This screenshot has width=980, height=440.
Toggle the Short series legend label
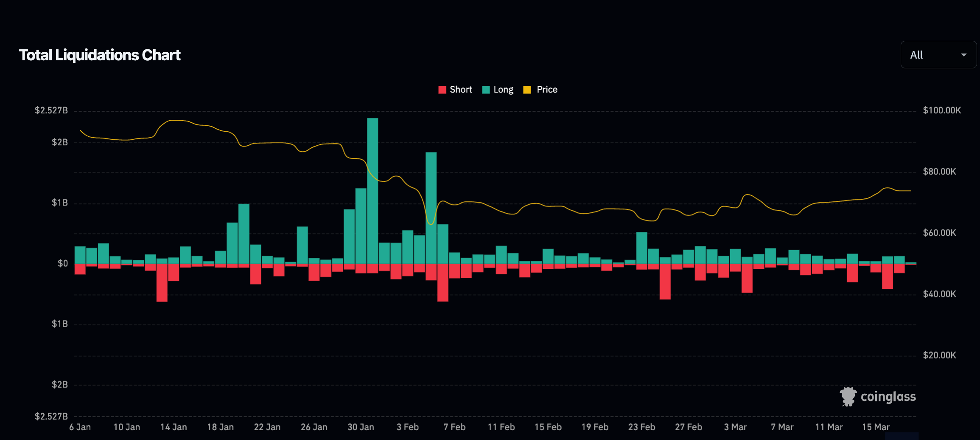(461, 90)
